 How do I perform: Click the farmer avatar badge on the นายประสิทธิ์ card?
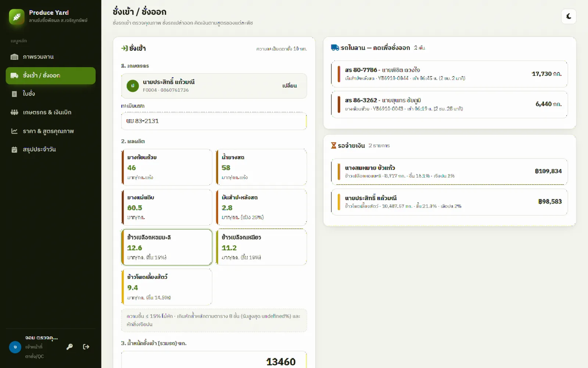133,86
